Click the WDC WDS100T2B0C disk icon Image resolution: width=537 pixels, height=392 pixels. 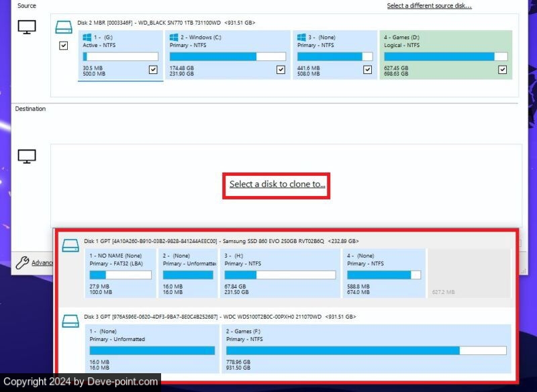(x=70, y=321)
